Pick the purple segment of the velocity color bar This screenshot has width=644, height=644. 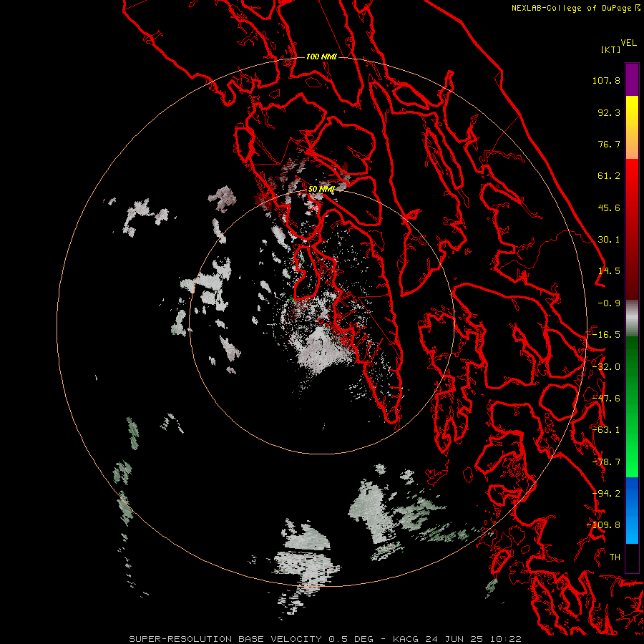[632, 80]
